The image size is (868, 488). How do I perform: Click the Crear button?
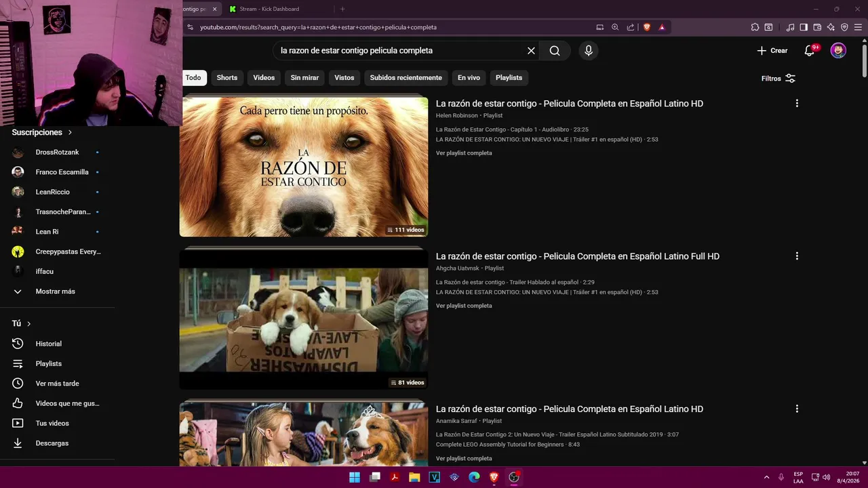772,51
